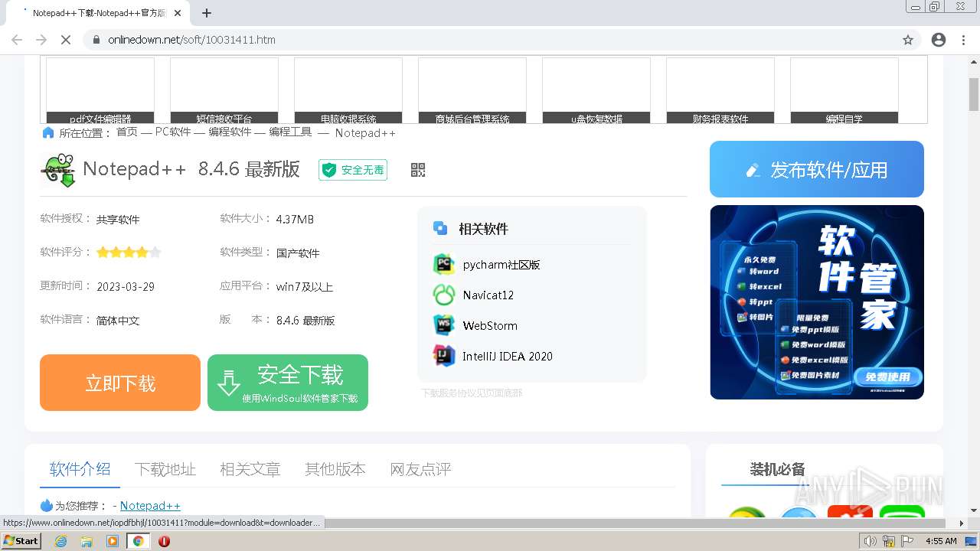This screenshot has height=551, width=980.
Task: Open Chrome three-dot menu
Action: 963,40
